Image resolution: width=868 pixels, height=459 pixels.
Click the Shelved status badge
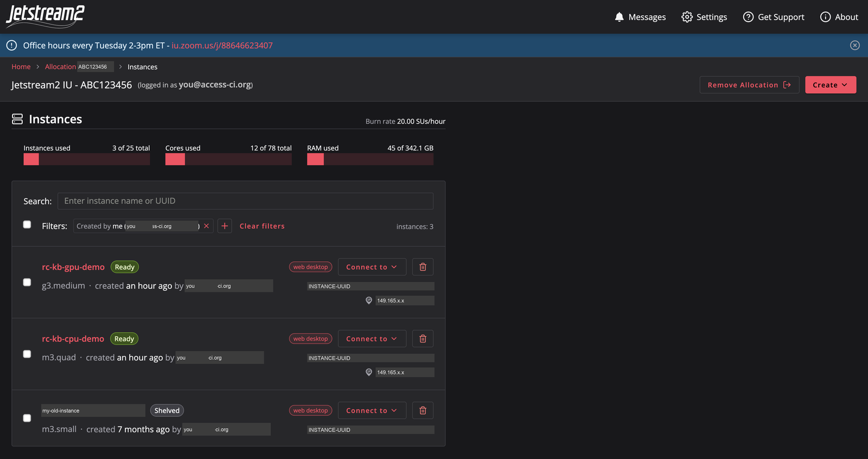click(x=167, y=411)
